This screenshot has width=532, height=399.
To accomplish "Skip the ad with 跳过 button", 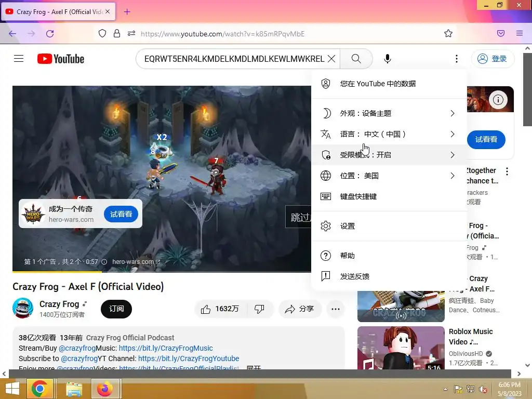I will point(299,217).
